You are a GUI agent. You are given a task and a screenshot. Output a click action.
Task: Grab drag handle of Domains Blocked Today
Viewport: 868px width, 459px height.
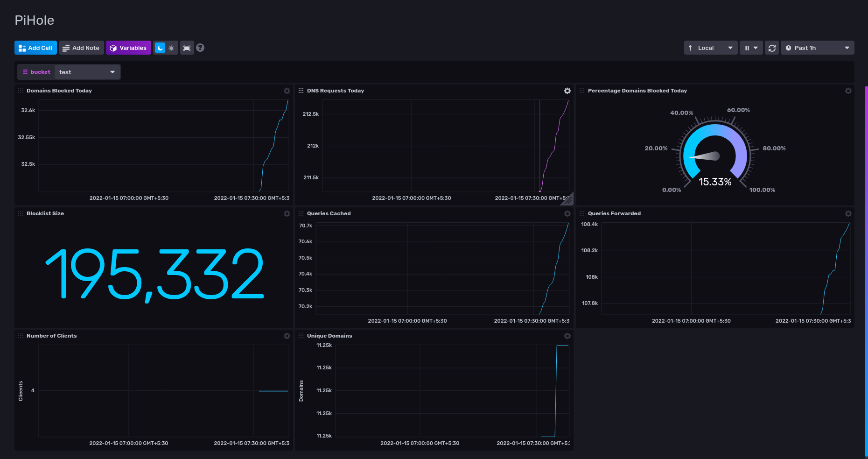(21, 91)
